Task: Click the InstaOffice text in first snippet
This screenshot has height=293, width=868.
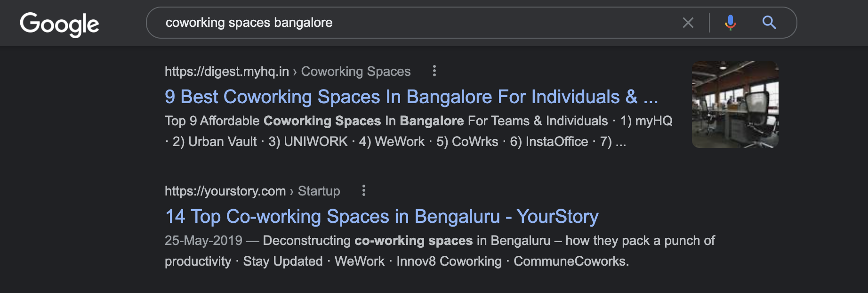Action: pyautogui.click(x=557, y=141)
